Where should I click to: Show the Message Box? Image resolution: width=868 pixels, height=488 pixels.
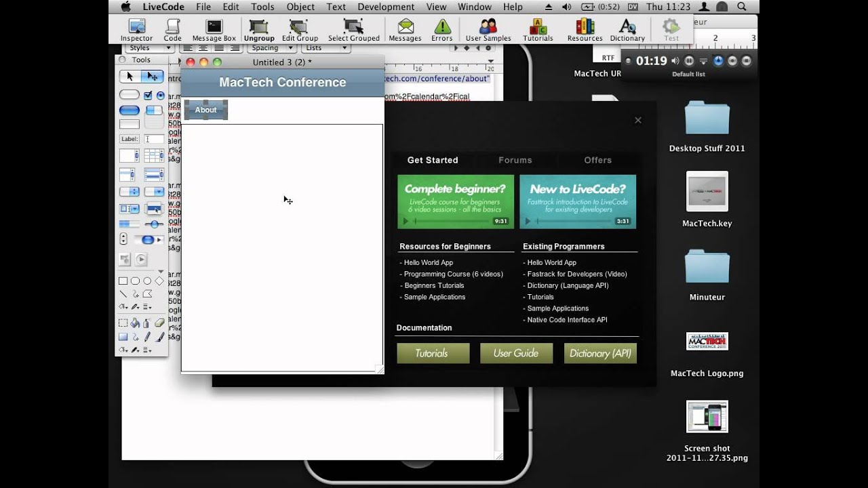click(214, 30)
